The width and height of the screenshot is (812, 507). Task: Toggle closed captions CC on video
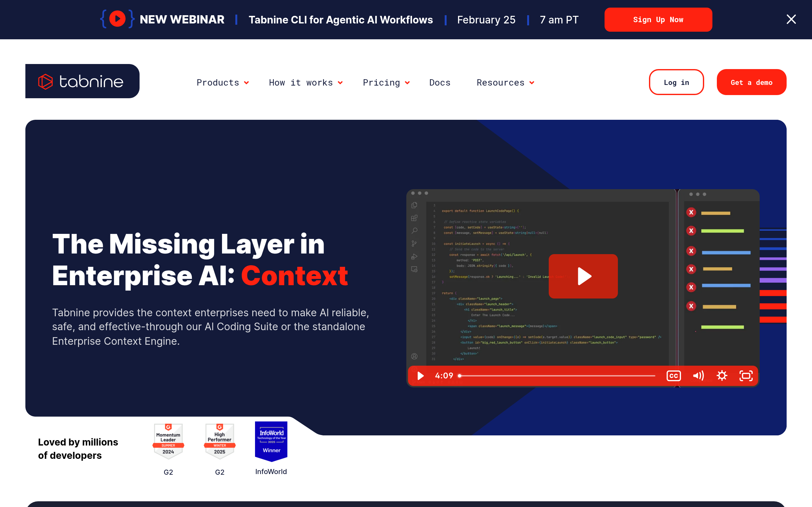(673, 375)
